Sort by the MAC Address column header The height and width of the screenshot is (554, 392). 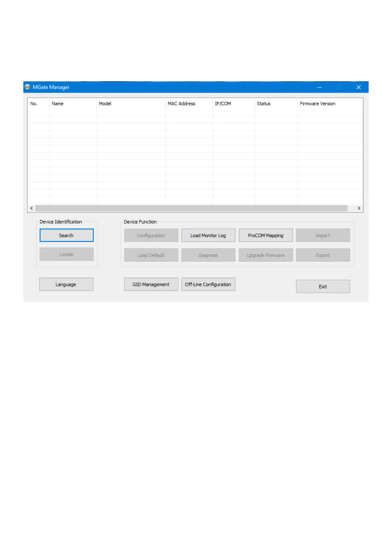pyautogui.click(x=181, y=104)
